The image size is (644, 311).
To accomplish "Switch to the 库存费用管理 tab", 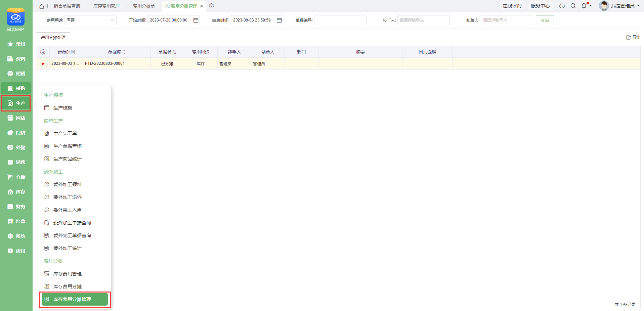I will (x=106, y=6).
